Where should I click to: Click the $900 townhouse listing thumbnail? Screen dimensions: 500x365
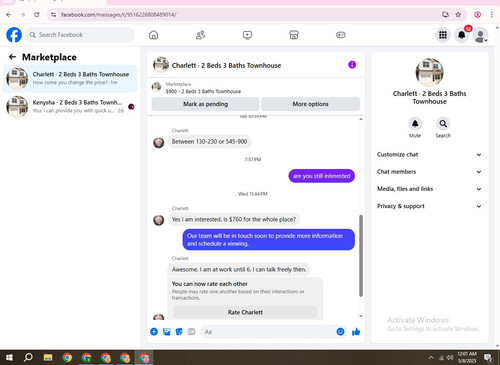(156, 87)
